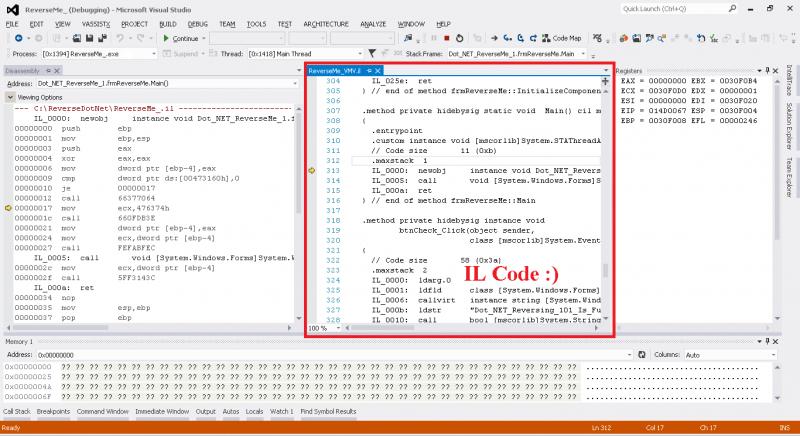This screenshot has height=436, width=800.
Task: Step Into using the toolbar icon
Action: (x=507, y=38)
